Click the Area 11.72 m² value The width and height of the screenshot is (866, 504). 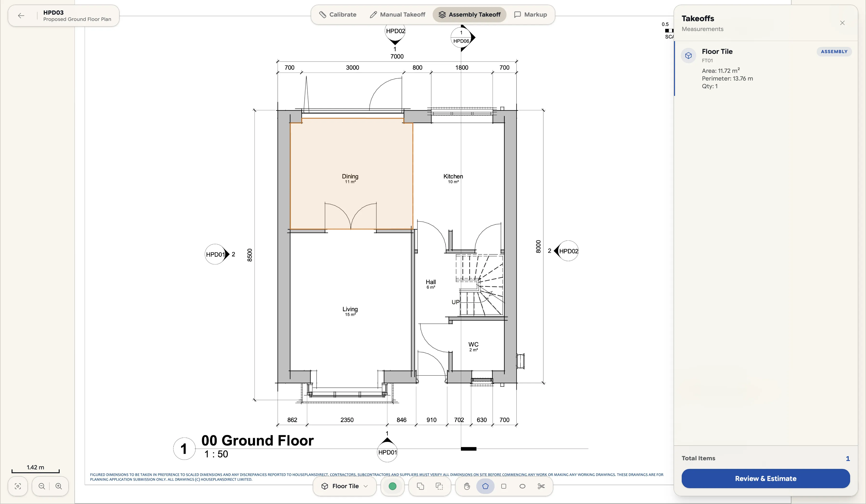[x=721, y=71]
